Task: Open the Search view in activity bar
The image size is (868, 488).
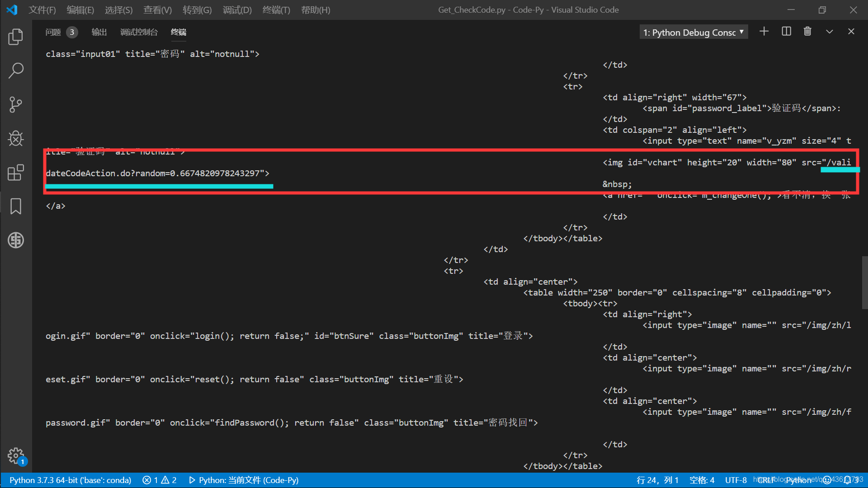Action: pyautogui.click(x=16, y=70)
